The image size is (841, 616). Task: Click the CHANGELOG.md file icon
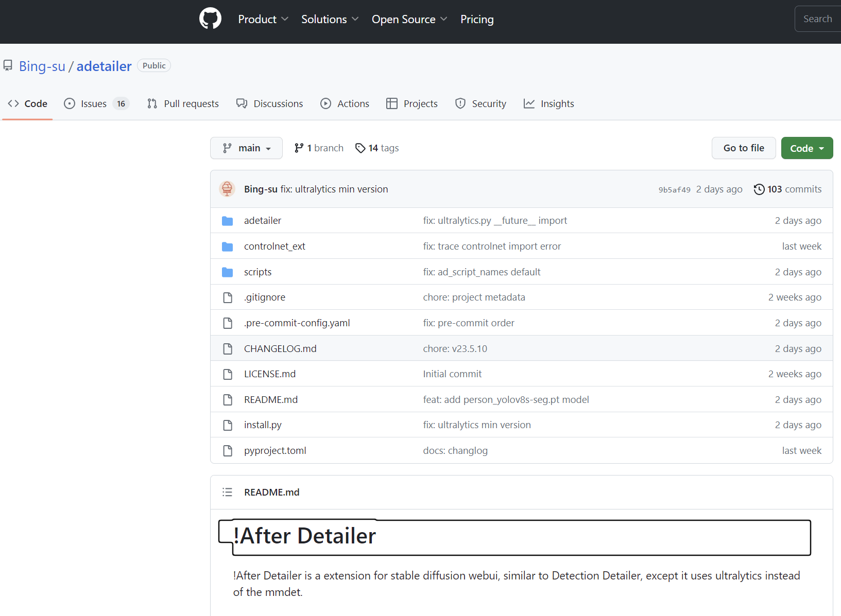[x=227, y=349]
